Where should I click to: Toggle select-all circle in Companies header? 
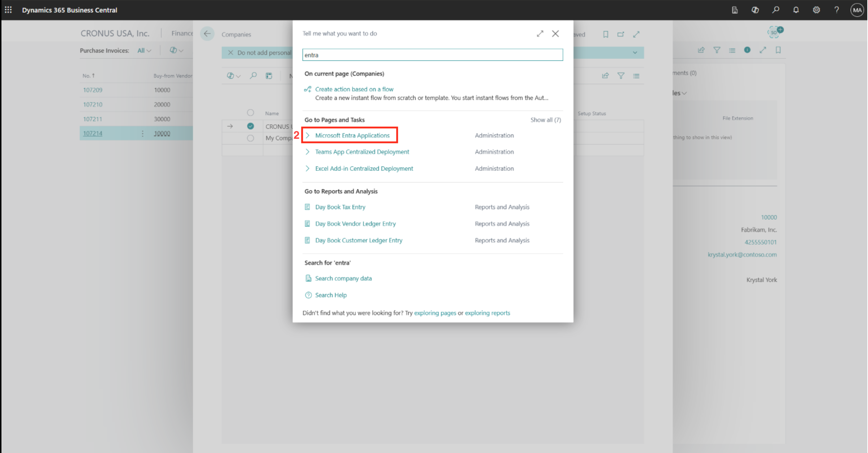click(x=250, y=113)
